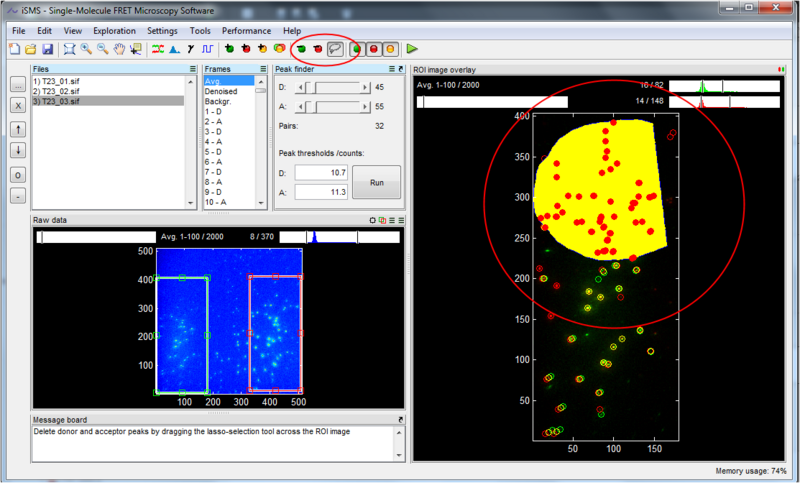This screenshot has height=483, width=800.
Task: Remove file using the X button
Action: click(x=16, y=104)
